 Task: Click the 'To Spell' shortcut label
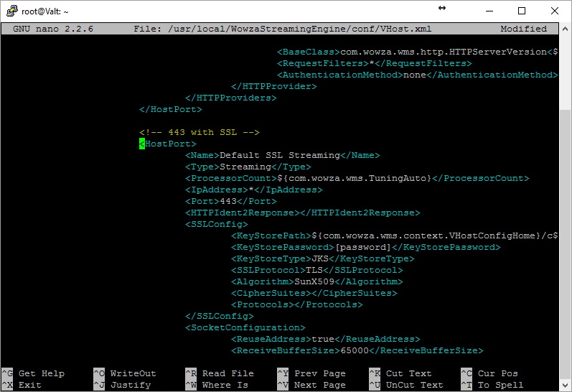[501, 385]
